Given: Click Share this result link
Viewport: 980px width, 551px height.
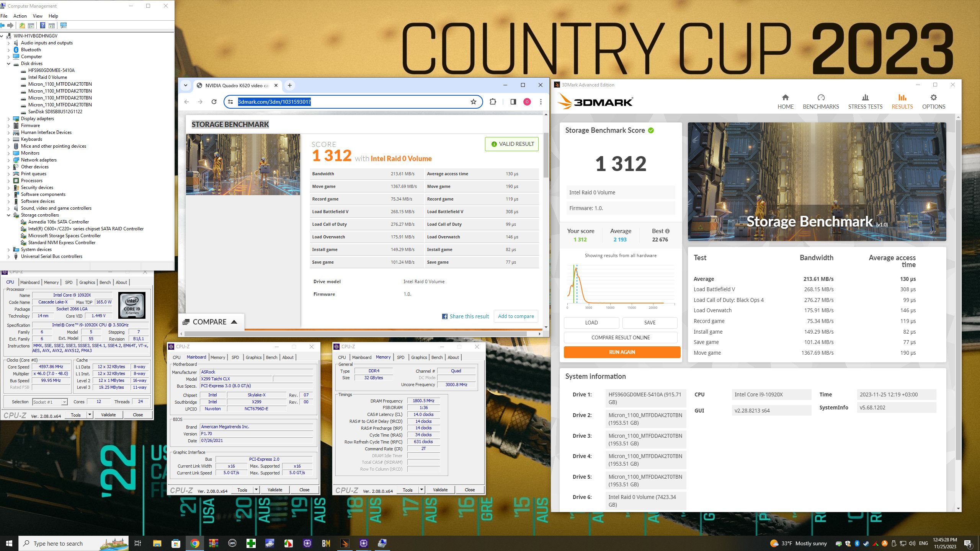Looking at the screenshot, I should click(x=465, y=316).
